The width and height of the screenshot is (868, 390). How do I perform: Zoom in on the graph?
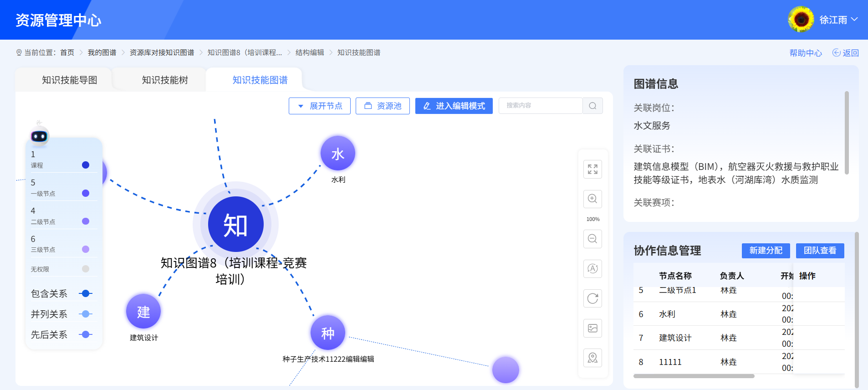point(592,199)
